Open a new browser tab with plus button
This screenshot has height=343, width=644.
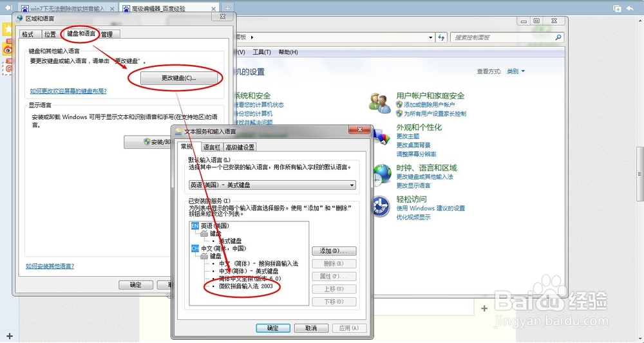227,8
